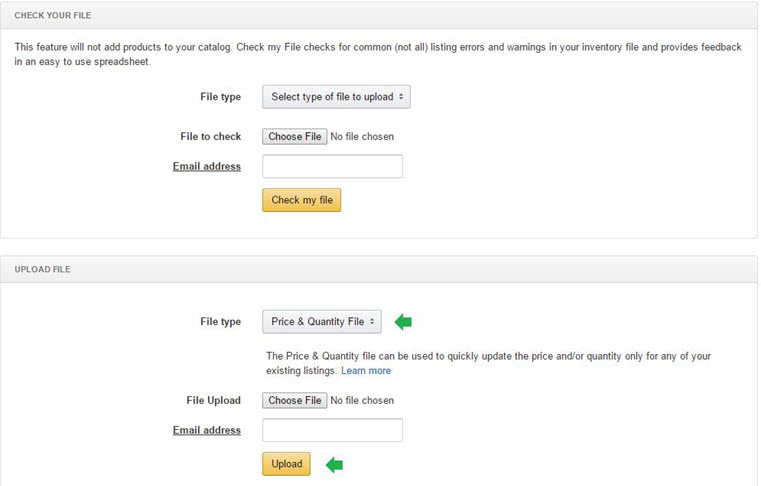This screenshot has height=486, width=761.
Task: Click the 'Check my file' button
Action: point(302,200)
